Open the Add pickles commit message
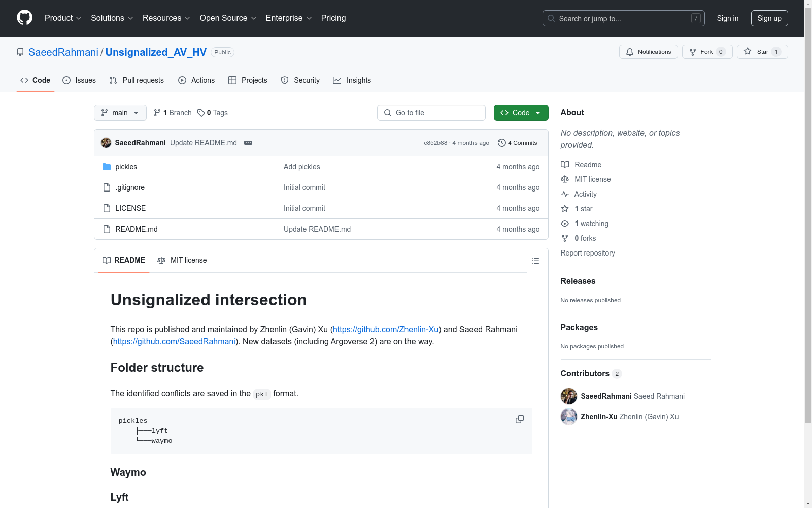The height and width of the screenshot is (508, 812). 302,167
